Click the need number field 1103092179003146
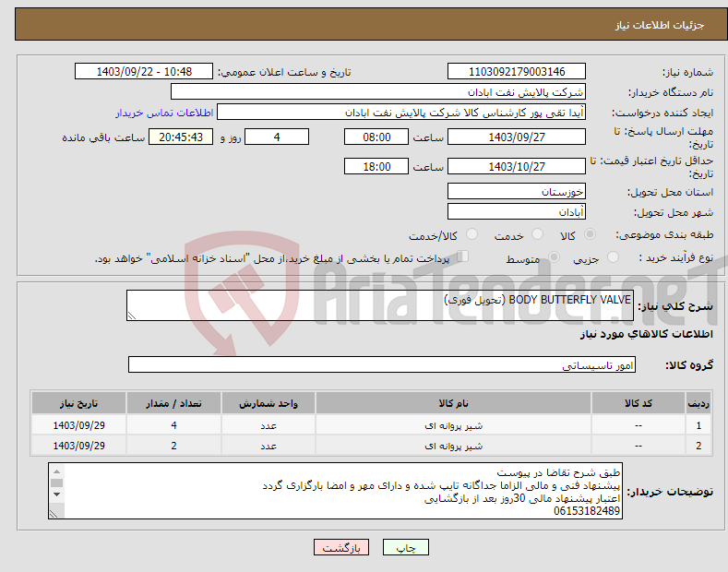The height and width of the screenshot is (572, 728). pyautogui.click(x=517, y=72)
